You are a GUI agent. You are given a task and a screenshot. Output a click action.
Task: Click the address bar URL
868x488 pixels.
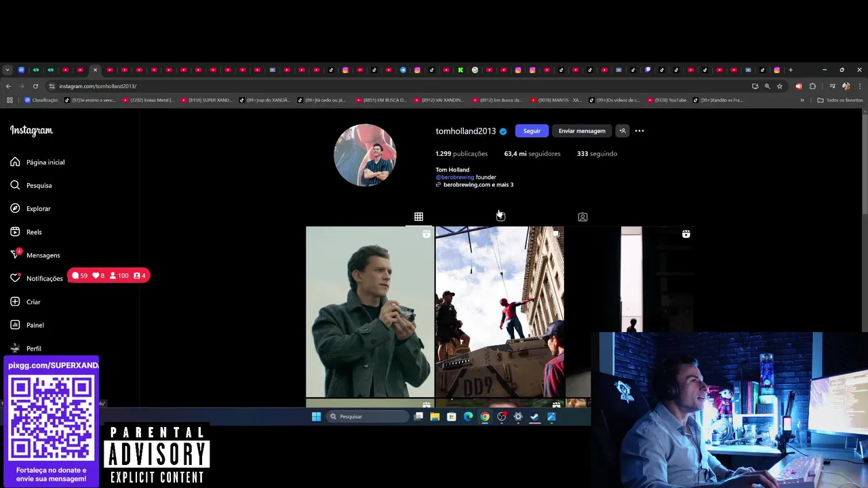coord(98,86)
